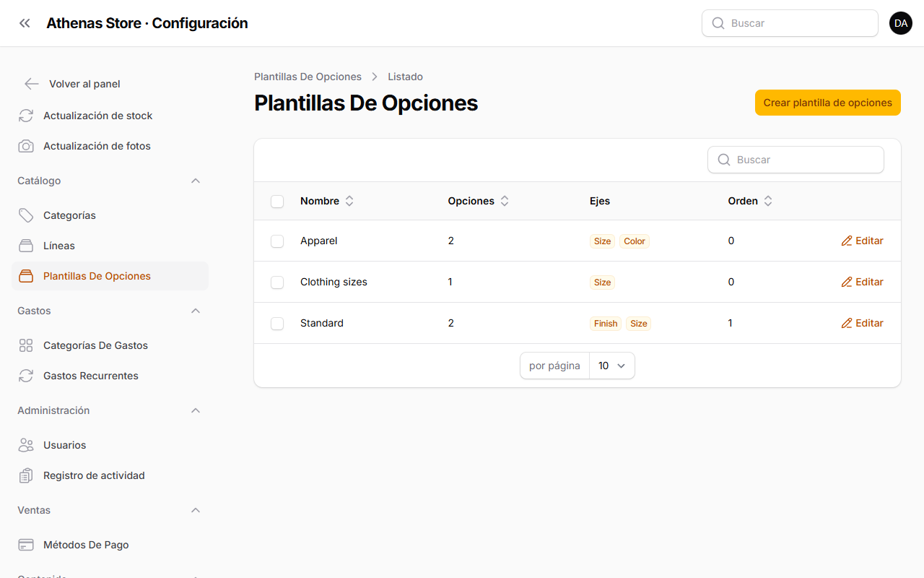Click the Clothing sizes name cell
924x578 pixels.
pos(334,282)
